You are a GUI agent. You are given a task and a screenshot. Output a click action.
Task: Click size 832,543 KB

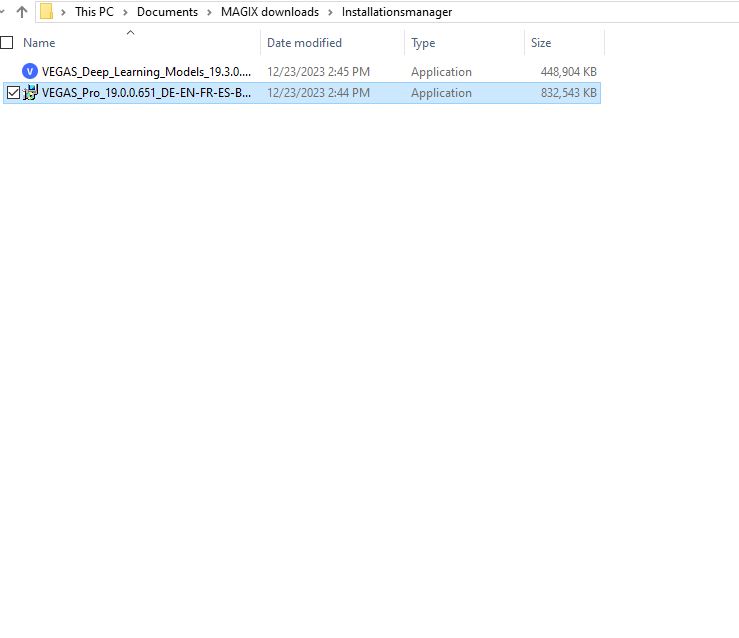click(x=568, y=93)
